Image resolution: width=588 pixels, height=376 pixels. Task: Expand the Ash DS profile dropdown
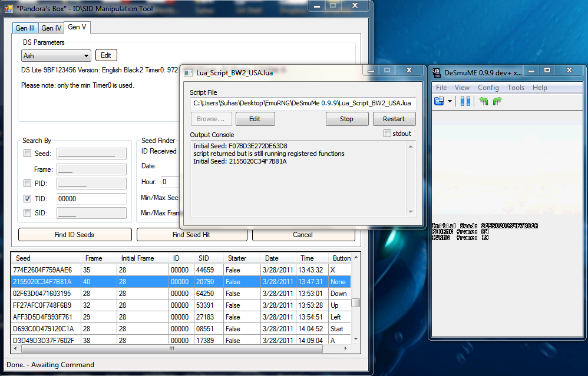pos(86,56)
